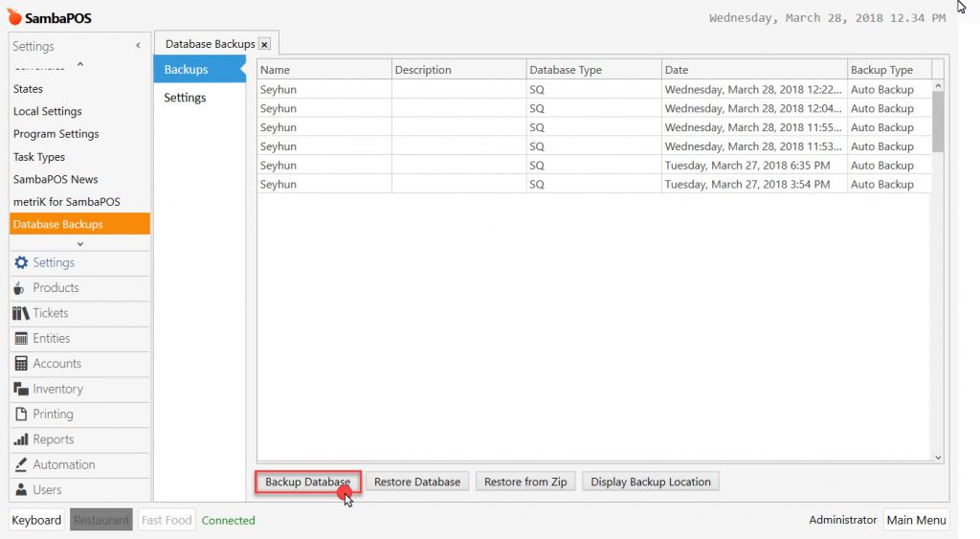The width and height of the screenshot is (980, 539).
Task: Click backups list scrollbar up arrow
Action: pyautogui.click(x=938, y=85)
